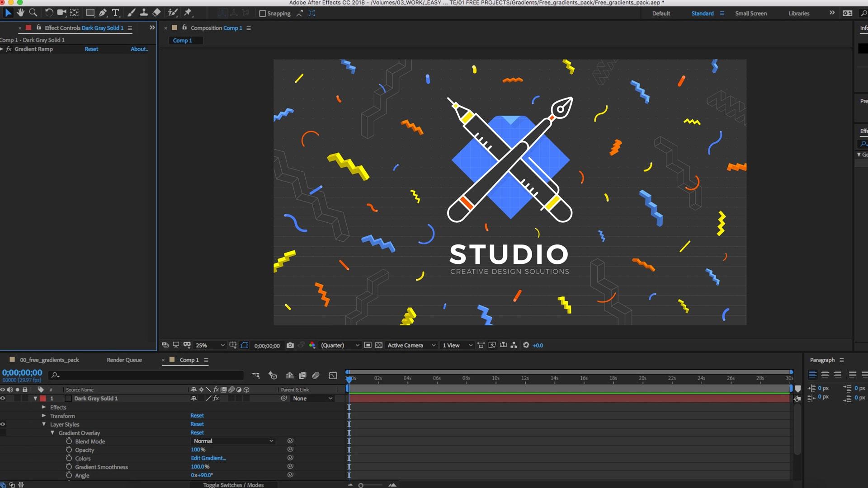
Task: Click the timeline search input field
Action: click(x=149, y=375)
